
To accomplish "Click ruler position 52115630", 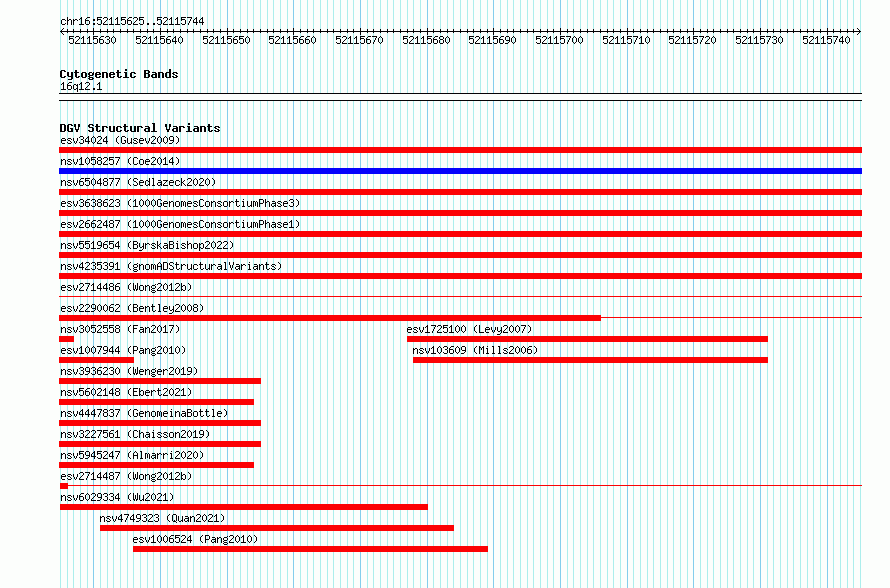I will [93, 40].
